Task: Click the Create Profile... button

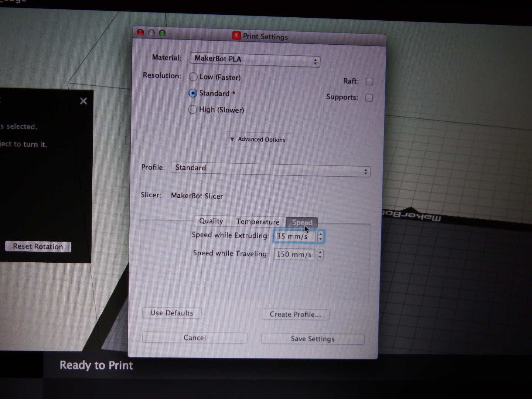Action: tap(295, 314)
